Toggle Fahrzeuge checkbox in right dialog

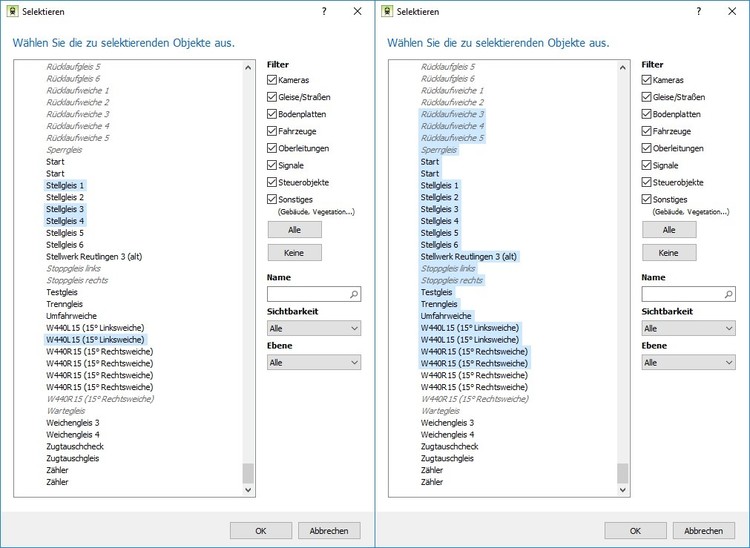coord(646,131)
